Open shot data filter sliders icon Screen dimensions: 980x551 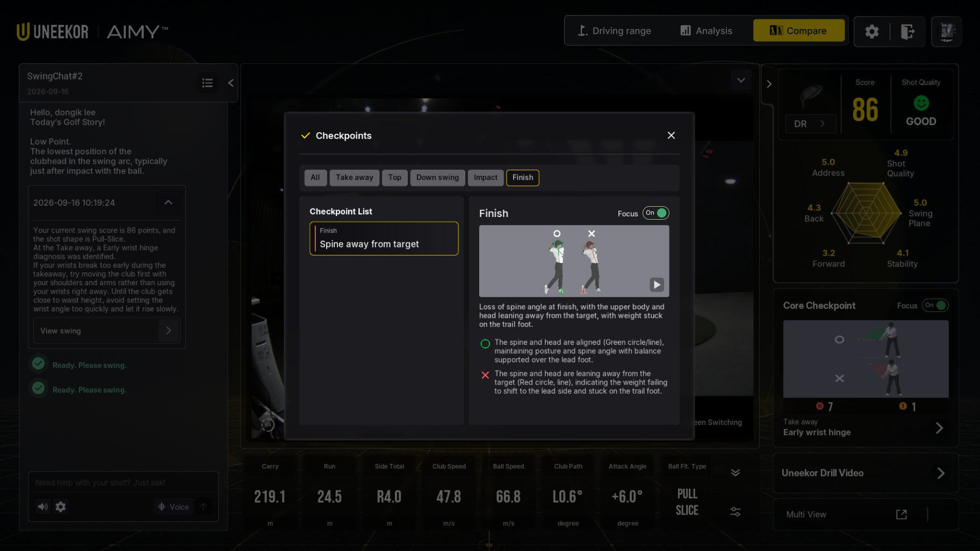click(x=736, y=512)
